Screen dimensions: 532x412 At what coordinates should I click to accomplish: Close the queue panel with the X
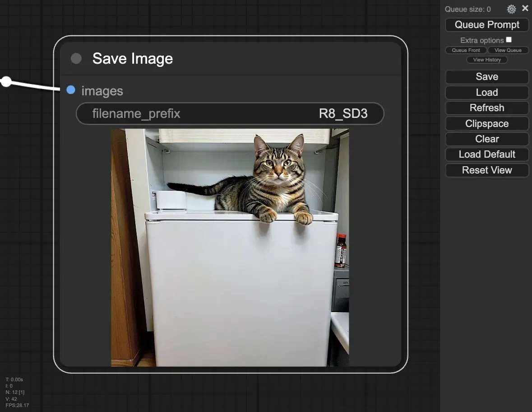[525, 8]
